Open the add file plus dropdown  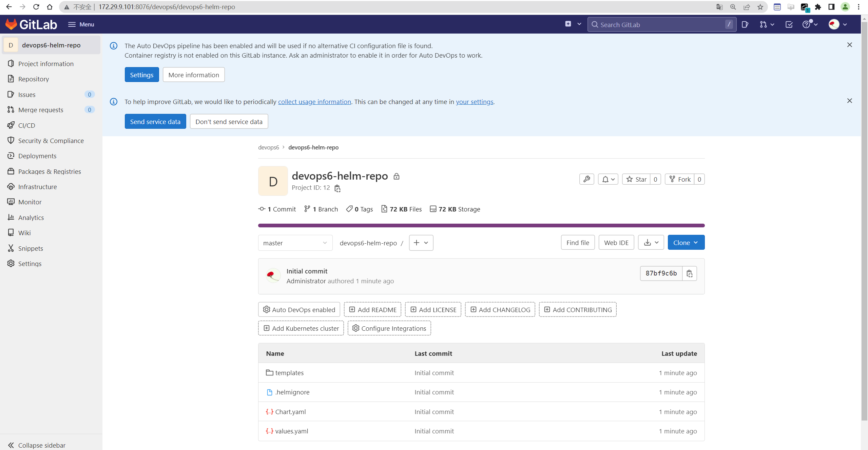(x=421, y=243)
